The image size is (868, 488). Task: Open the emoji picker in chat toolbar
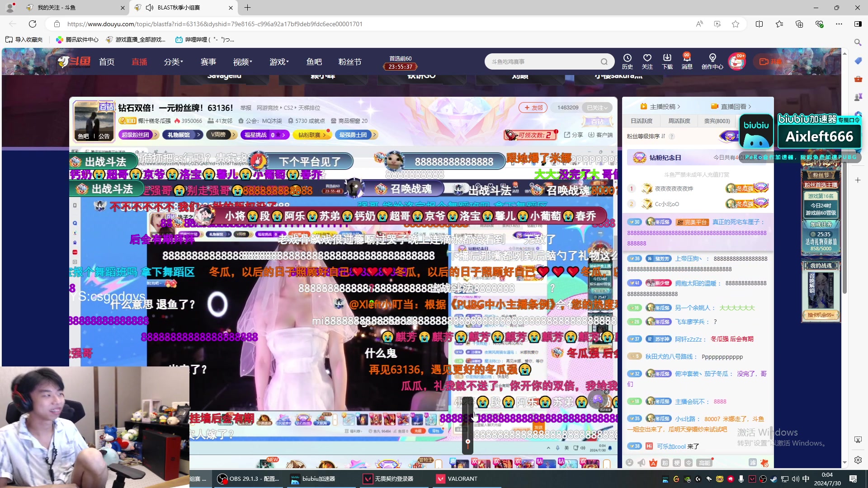click(629, 463)
